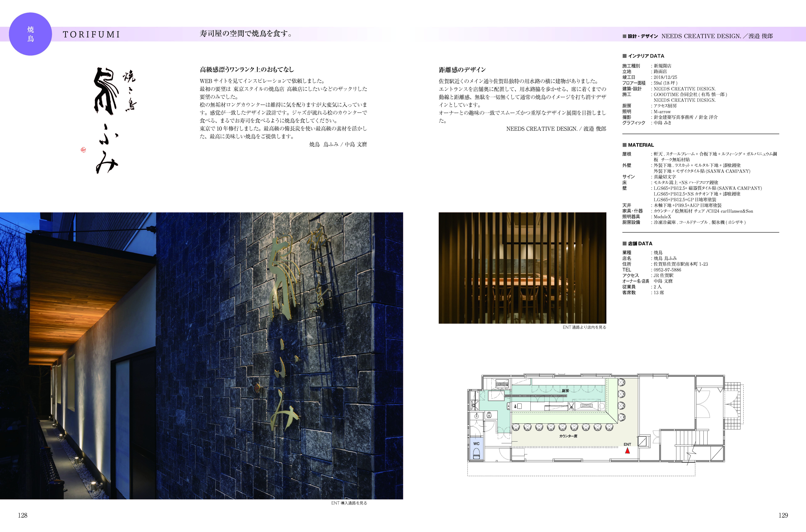Image resolution: width=806 pixels, height=532 pixels.
Task: Click the TORIFUMI title in header band
Action: pos(91,35)
